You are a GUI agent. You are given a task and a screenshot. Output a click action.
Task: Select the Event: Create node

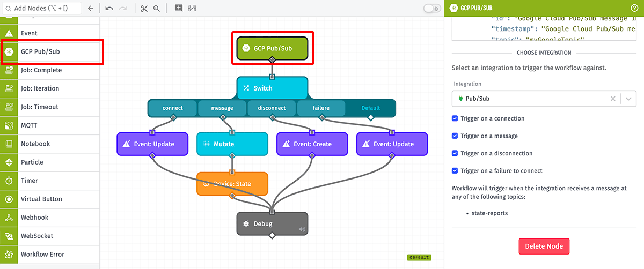tap(312, 144)
